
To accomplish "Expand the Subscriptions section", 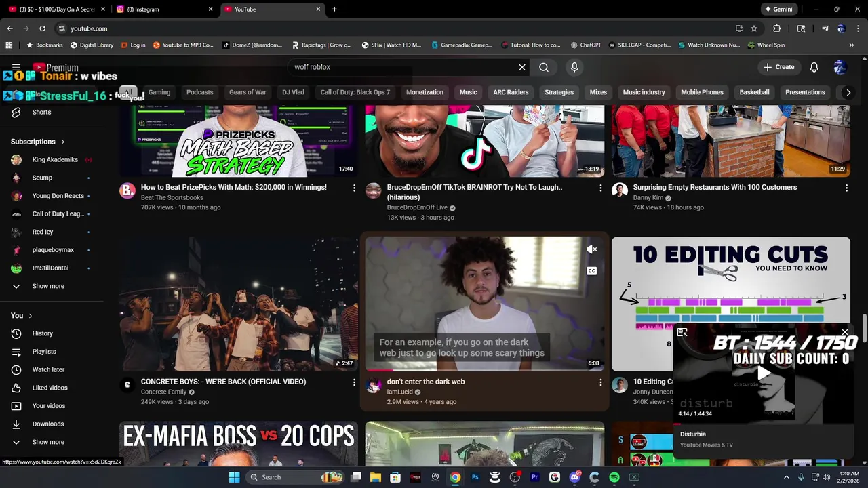I will [x=38, y=142].
